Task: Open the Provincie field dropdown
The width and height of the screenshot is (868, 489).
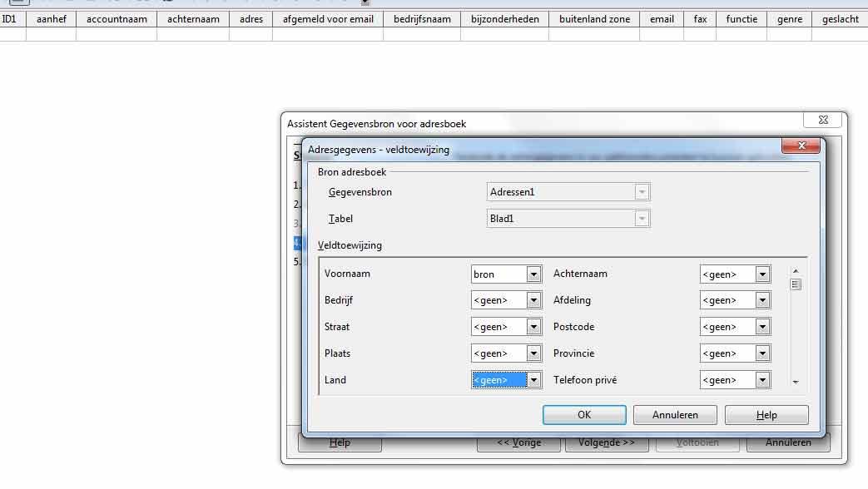Action: click(x=762, y=353)
